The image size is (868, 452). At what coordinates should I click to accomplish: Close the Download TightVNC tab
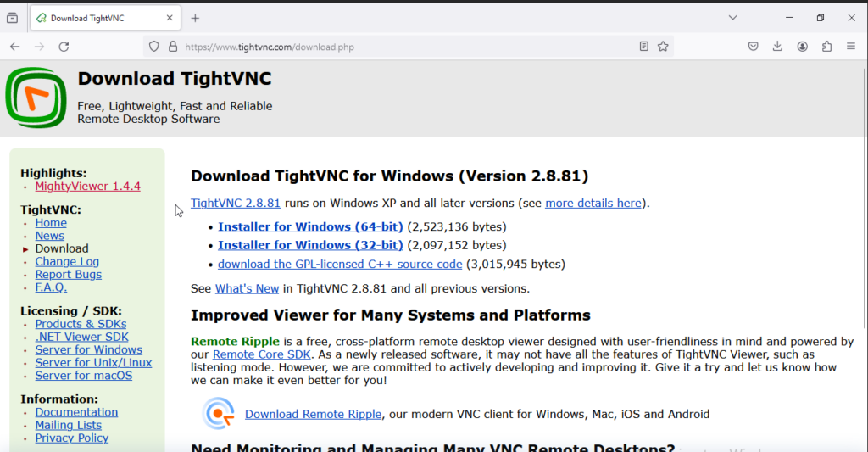tap(170, 18)
